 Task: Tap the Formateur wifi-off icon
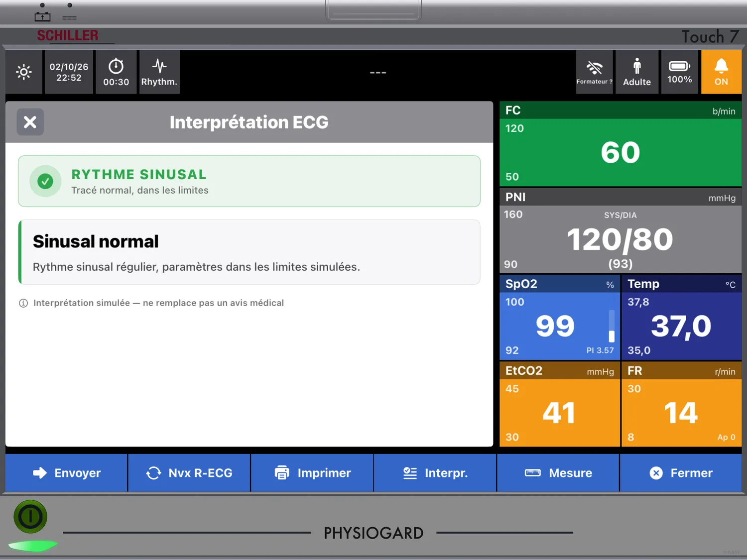tap(594, 72)
